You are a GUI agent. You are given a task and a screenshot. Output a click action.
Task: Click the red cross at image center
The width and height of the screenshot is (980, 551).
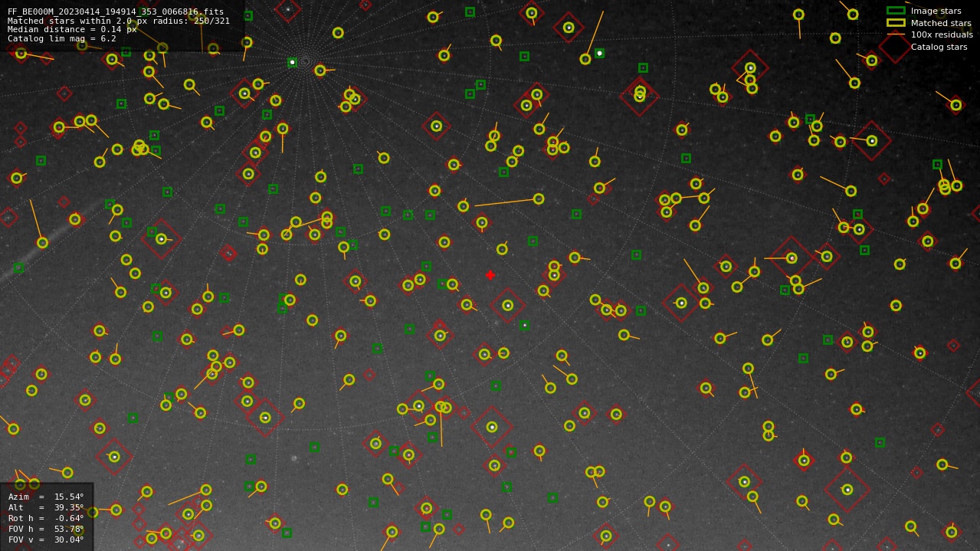click(490, 275)
